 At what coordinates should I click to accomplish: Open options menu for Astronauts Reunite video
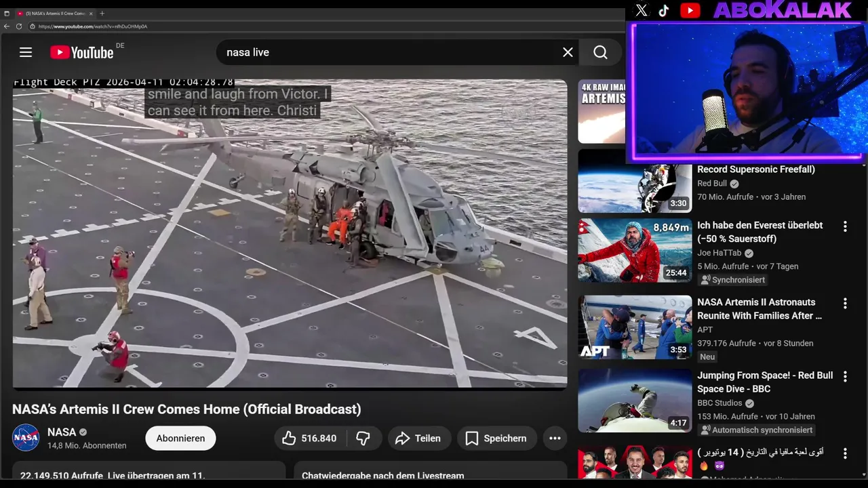845,304
